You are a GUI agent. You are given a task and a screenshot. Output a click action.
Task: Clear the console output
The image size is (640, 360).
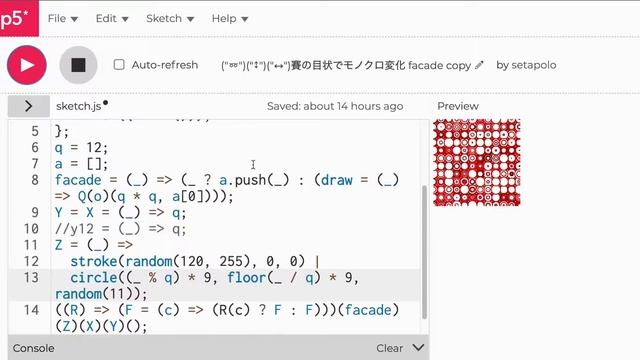pos(389,348)
